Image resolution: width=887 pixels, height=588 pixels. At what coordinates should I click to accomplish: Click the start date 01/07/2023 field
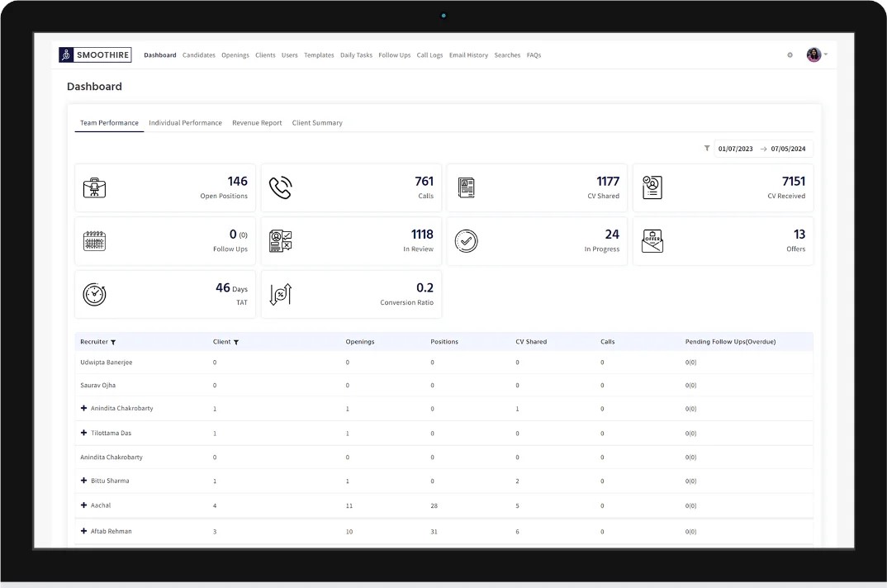pyautogui.click(x=735, y=149)
